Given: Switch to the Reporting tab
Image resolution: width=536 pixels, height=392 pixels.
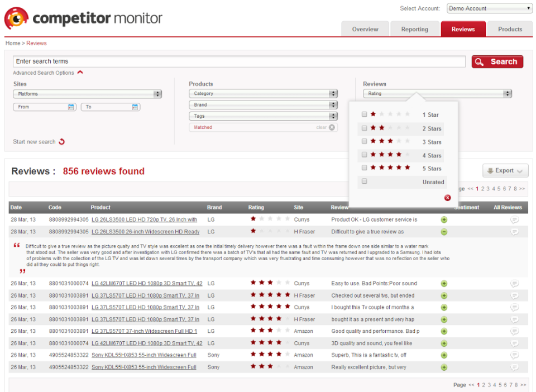Looking at the screenshot, I should (414, 28).
